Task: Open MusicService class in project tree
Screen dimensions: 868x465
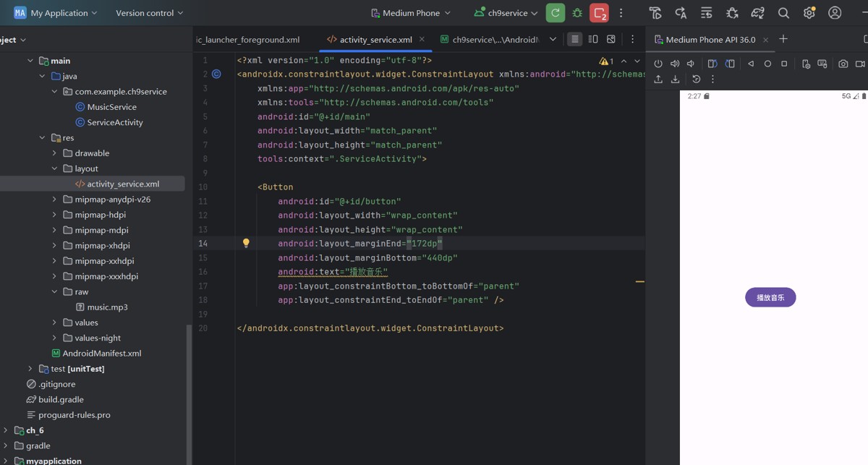Action: click(111, 107)
